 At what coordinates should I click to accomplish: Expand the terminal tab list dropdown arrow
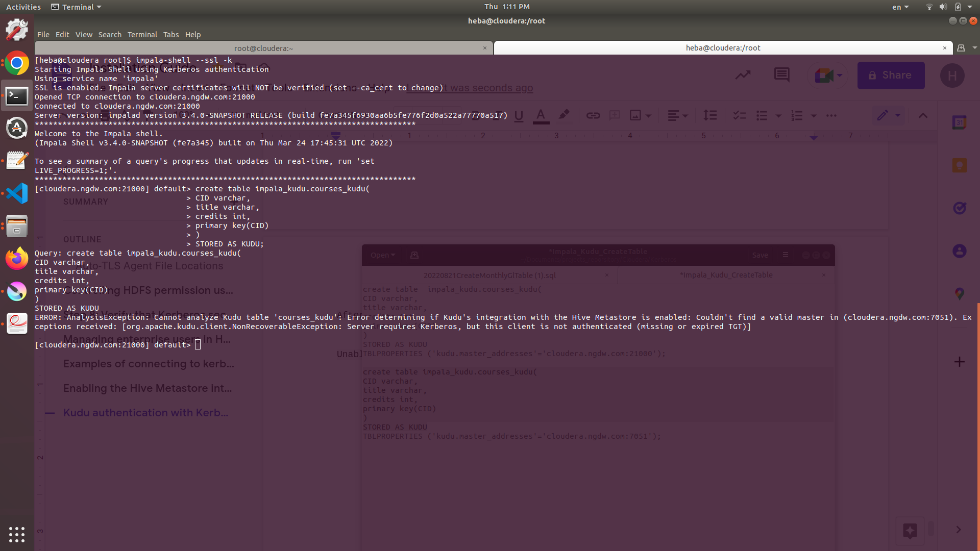pos(974,48)
